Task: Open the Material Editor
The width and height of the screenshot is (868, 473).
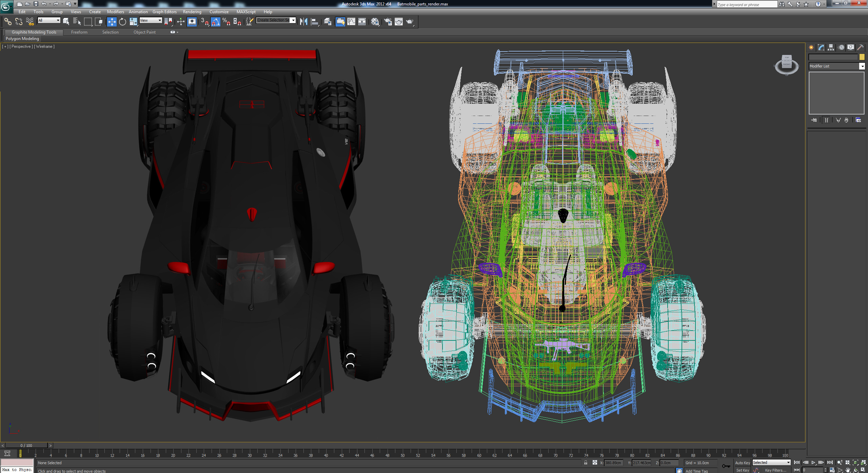Action: click(x=375, y=22)
